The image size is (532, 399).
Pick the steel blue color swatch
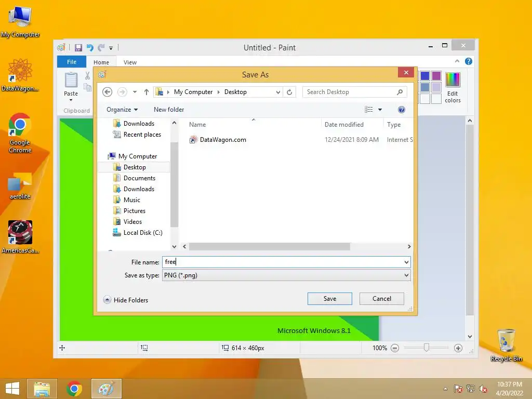coord(425,87)
